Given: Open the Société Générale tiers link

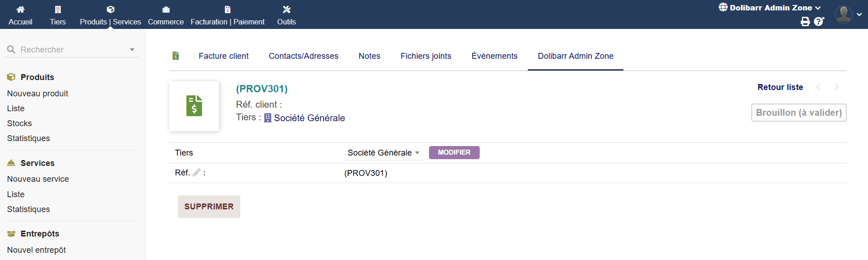Looking at the screenshot, I should pos(309,118).
